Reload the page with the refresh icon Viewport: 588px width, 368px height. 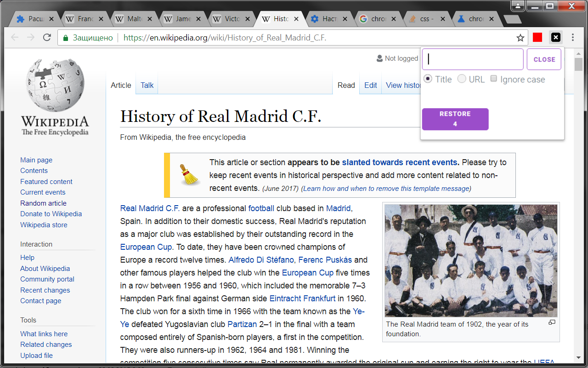coord(46,38)
